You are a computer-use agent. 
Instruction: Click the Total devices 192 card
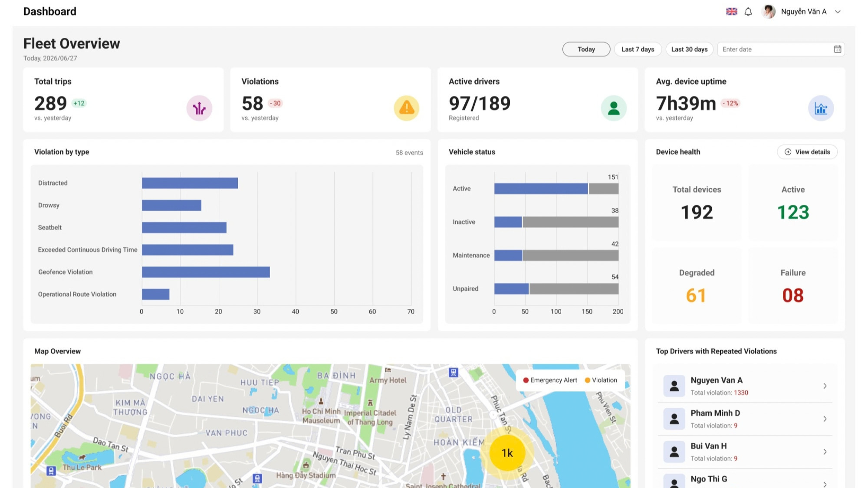pos(697,203)
